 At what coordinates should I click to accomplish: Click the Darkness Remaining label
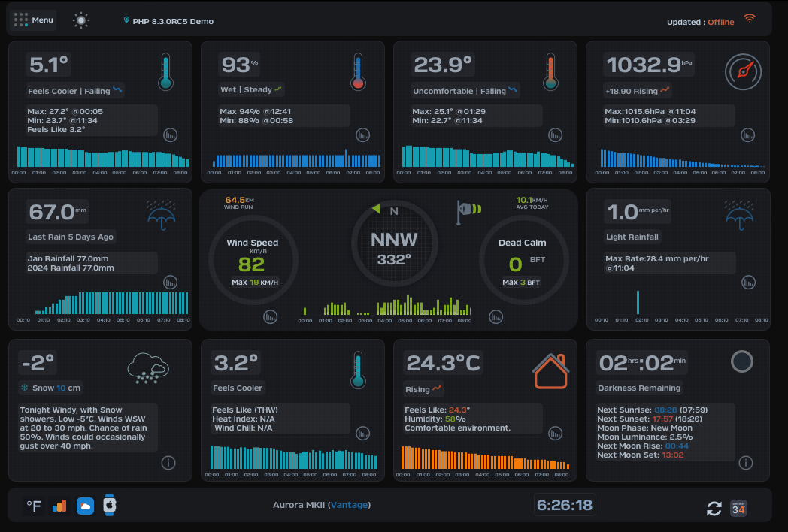[638, 388]
